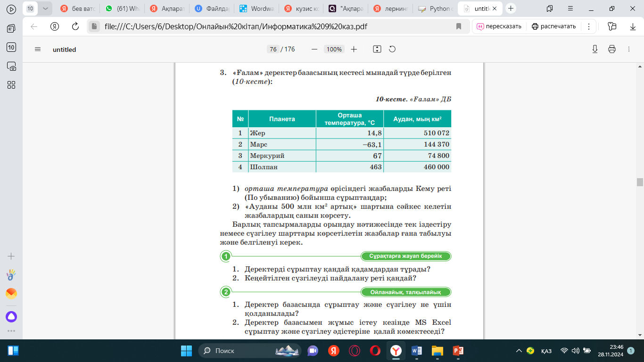Zoom in the PDF with plus button

(x=354, y=49)
